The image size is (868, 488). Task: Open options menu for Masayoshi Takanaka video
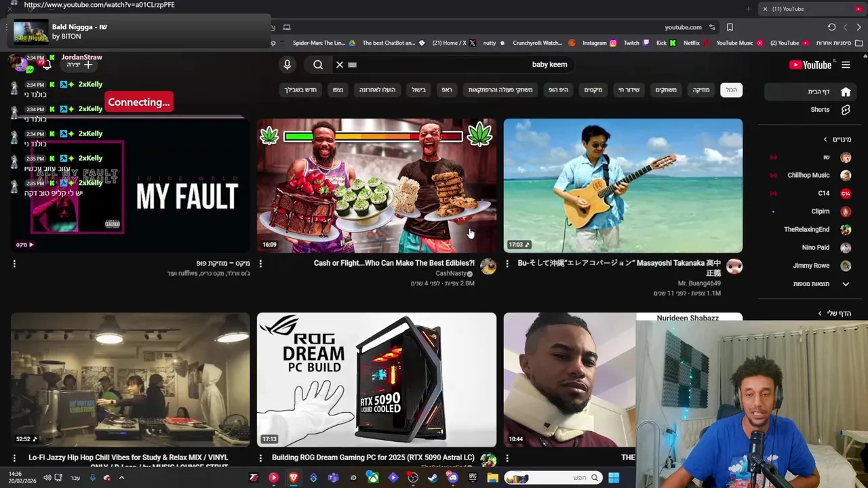pos(507,264)
